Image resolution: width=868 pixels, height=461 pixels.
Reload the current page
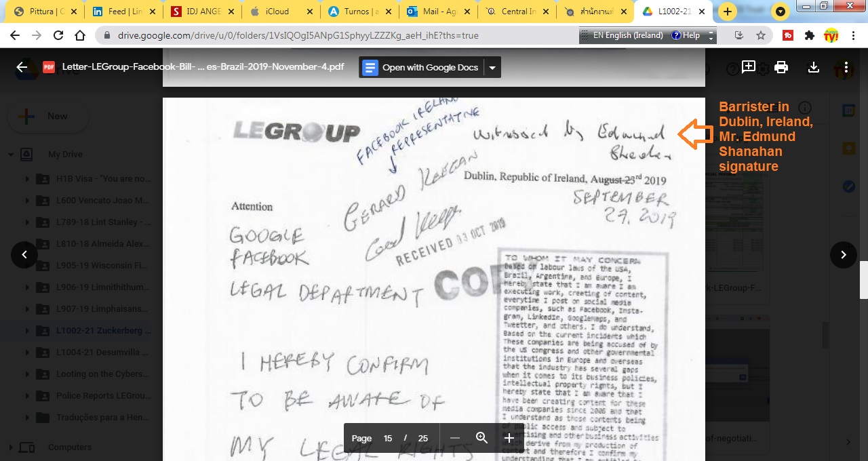click(58, 35)
